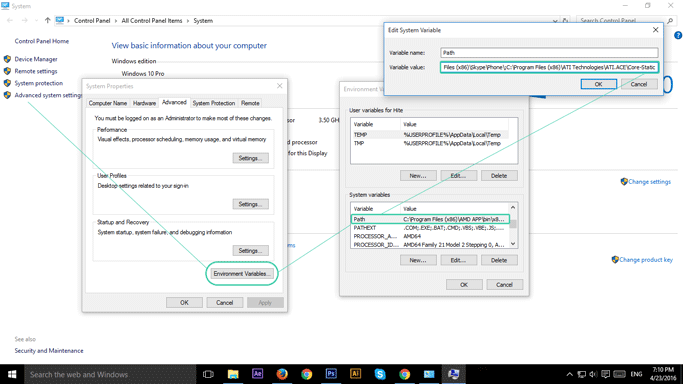The height and width of the screenshot is (384, 683).
Task: Click OK in Environment Variables dialog
Action: pos(464,285)
